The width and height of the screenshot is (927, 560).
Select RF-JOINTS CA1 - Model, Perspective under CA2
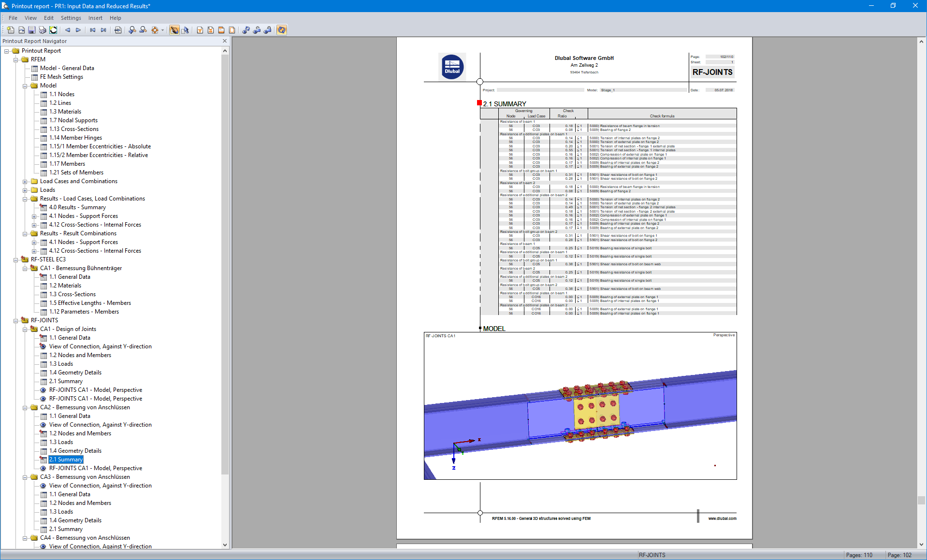click(x=96, y=468)
